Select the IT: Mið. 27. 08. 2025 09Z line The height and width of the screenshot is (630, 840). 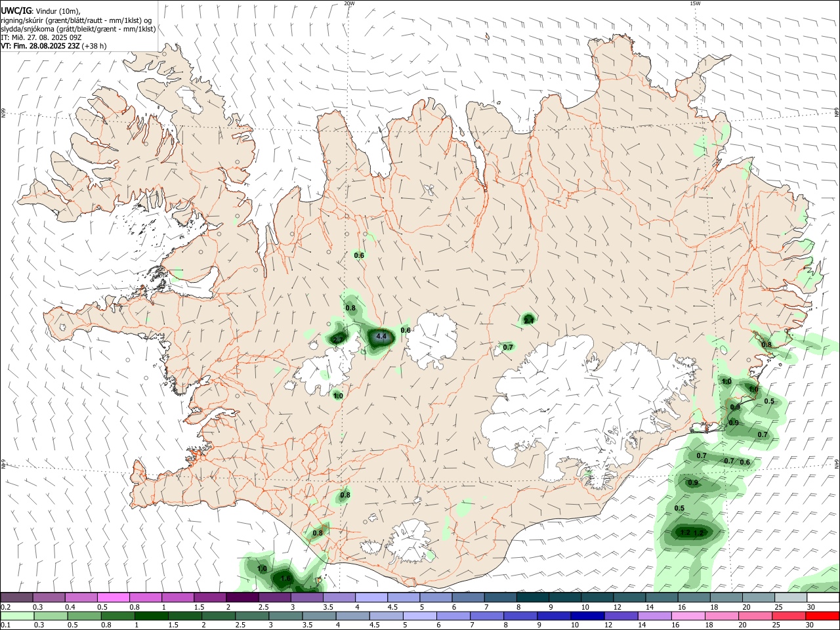pyautogui.click(x=41, y=37)
